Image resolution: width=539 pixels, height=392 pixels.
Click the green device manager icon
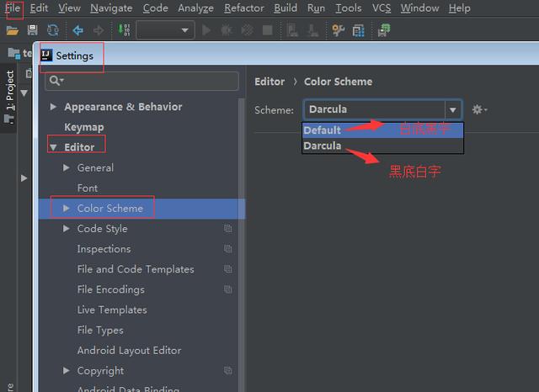point(384,30)
